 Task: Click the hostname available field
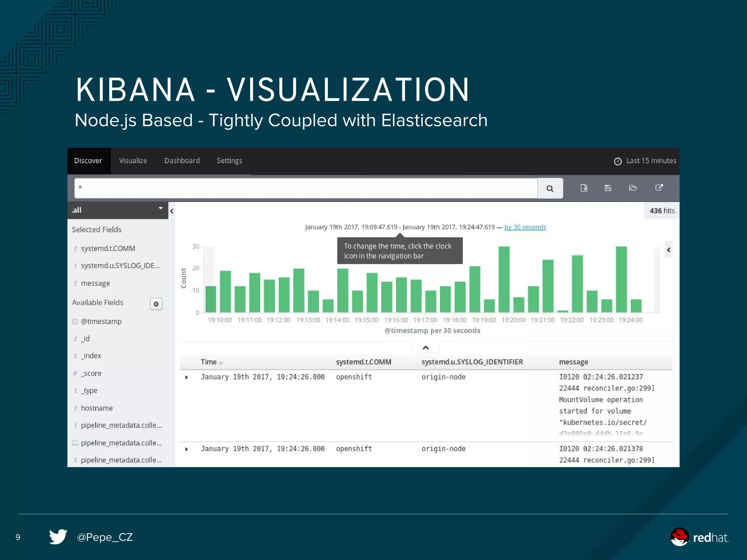pyautogui.click(x=97, y=408)
